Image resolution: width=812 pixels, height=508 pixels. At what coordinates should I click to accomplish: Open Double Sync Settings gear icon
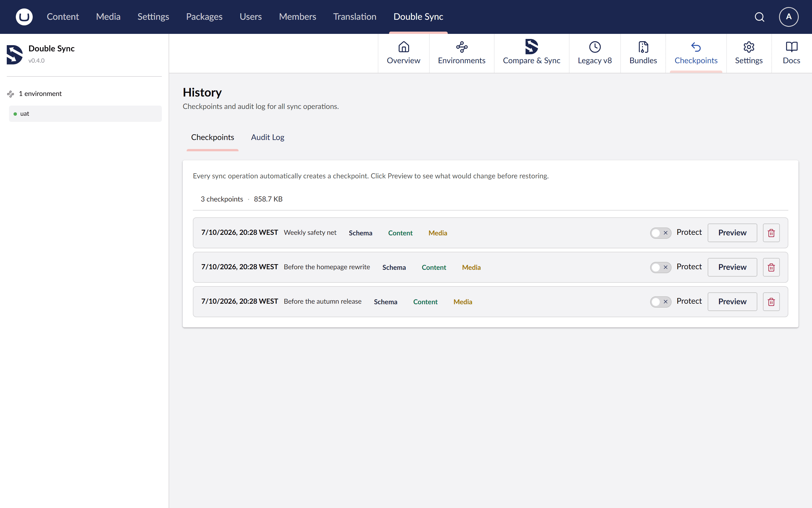click(749, 47)
